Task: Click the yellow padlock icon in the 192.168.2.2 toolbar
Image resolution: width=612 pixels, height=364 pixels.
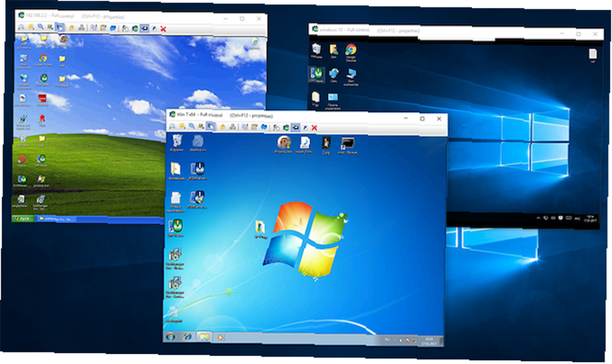Action: [x=72, y=28]
